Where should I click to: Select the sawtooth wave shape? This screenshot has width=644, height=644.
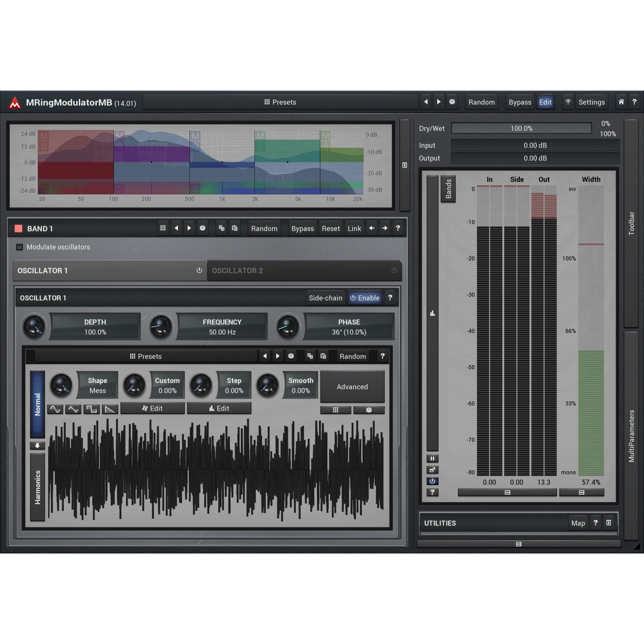pos(110,409)
